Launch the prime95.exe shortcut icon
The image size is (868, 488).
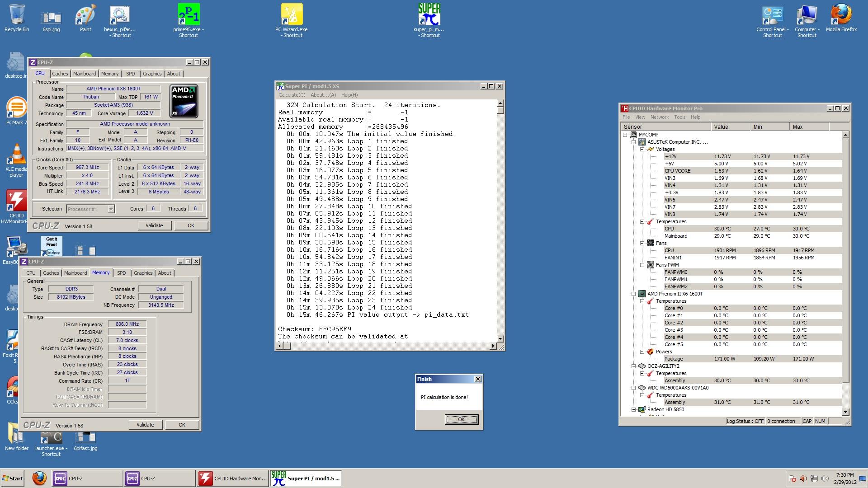[189, 20]
